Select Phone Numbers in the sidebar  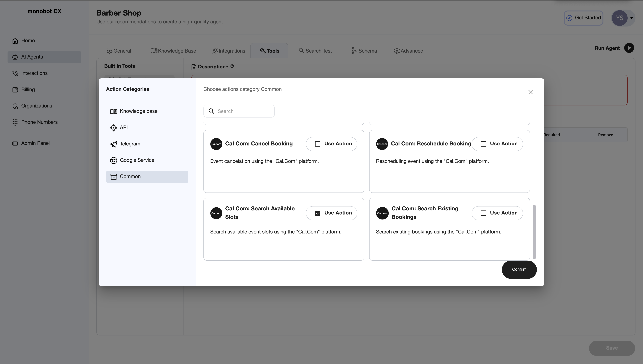39,122
